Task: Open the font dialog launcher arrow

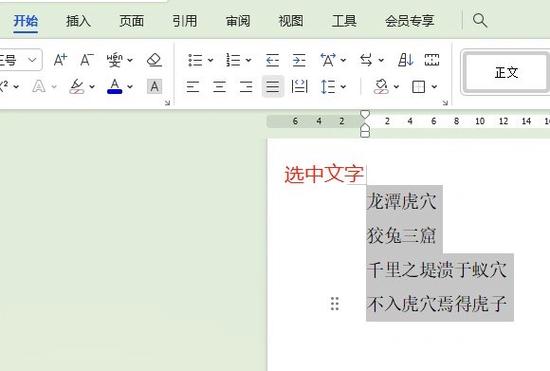Action: (x=167, y=103)
